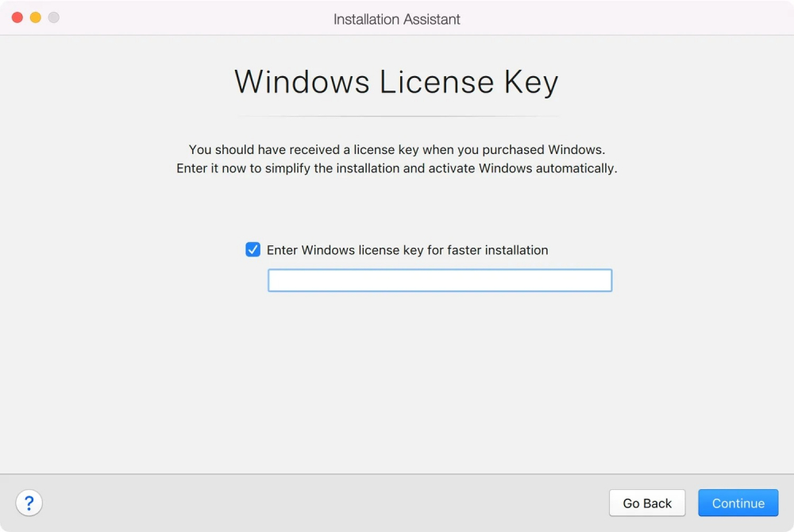Click the 'You should have received' text line
Image resolution: width=794 pixels, height=532 pixels.
(x=396, y=149)
